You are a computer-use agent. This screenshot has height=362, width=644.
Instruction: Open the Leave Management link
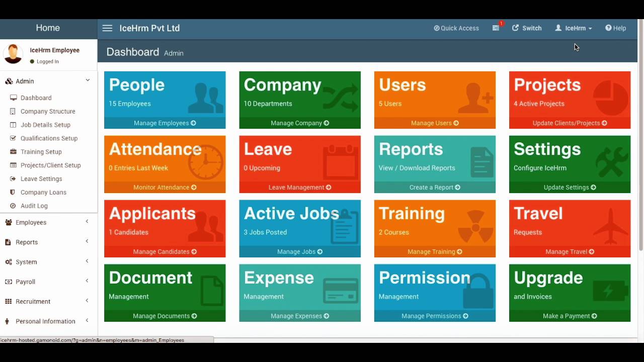(300, 188)
